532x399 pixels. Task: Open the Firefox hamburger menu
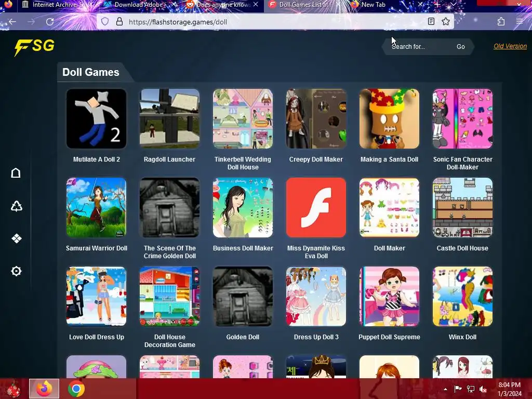tap(520, 22)
